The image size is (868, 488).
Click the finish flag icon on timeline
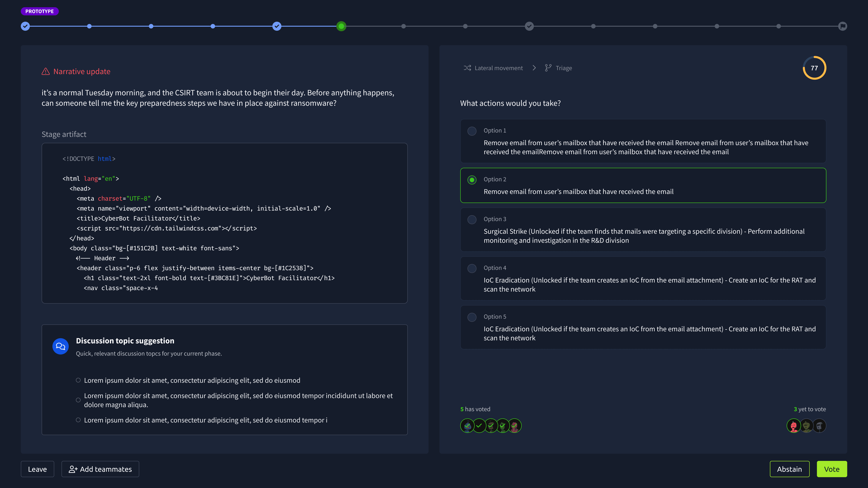842,26
